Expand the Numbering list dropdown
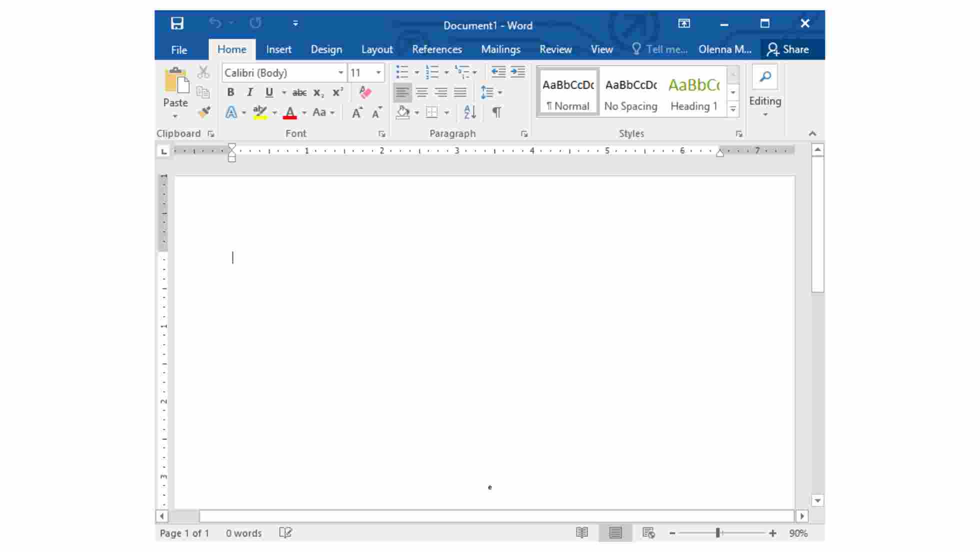The width and height of the screenshot is (980, 552). (x=446, y=73)
